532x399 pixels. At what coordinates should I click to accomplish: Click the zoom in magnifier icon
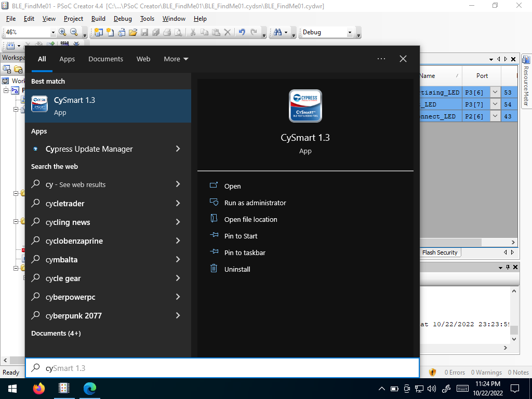[62, 32]
